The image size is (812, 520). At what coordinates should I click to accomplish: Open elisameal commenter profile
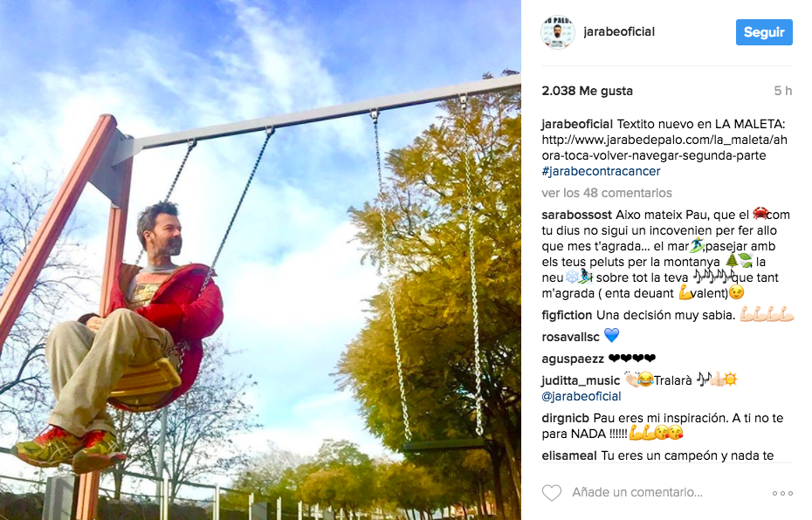(x=569, y=455)
